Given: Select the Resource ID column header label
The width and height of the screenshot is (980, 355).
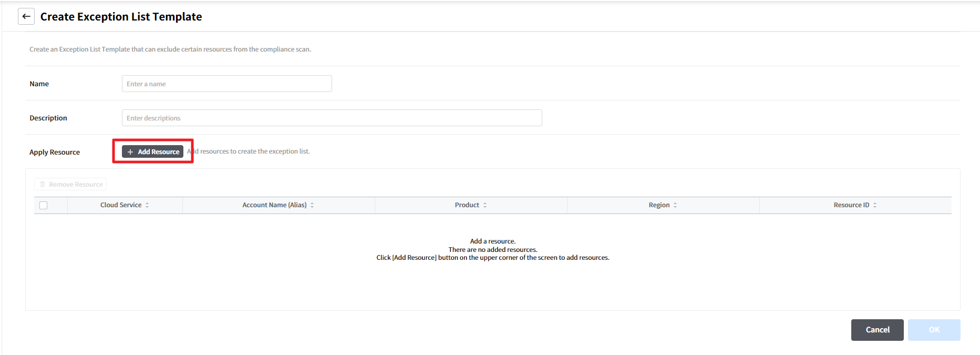Looking at the screenshot, I should tap(851, 205).
